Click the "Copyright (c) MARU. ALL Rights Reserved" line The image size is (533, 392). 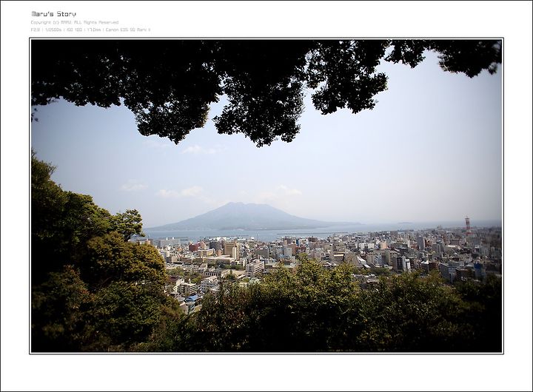pyautogui.click(x=75, y=22)
